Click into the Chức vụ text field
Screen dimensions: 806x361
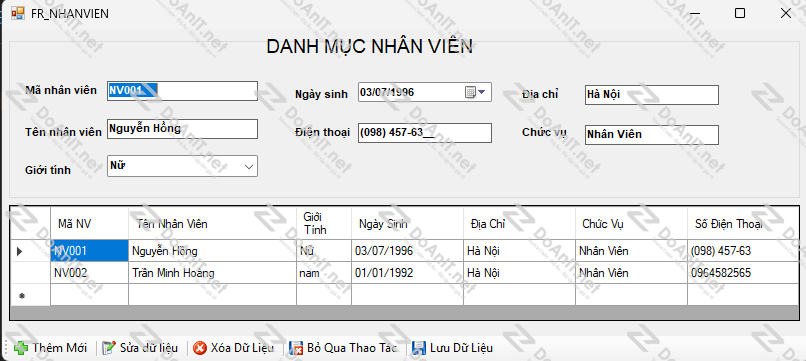click(x=652, y=135)
